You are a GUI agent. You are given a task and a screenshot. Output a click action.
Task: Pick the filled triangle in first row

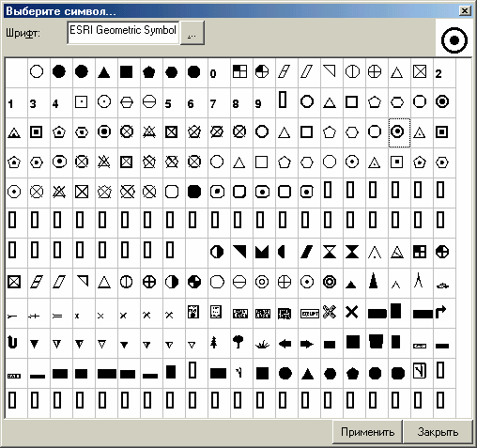(x=104, y=72)
